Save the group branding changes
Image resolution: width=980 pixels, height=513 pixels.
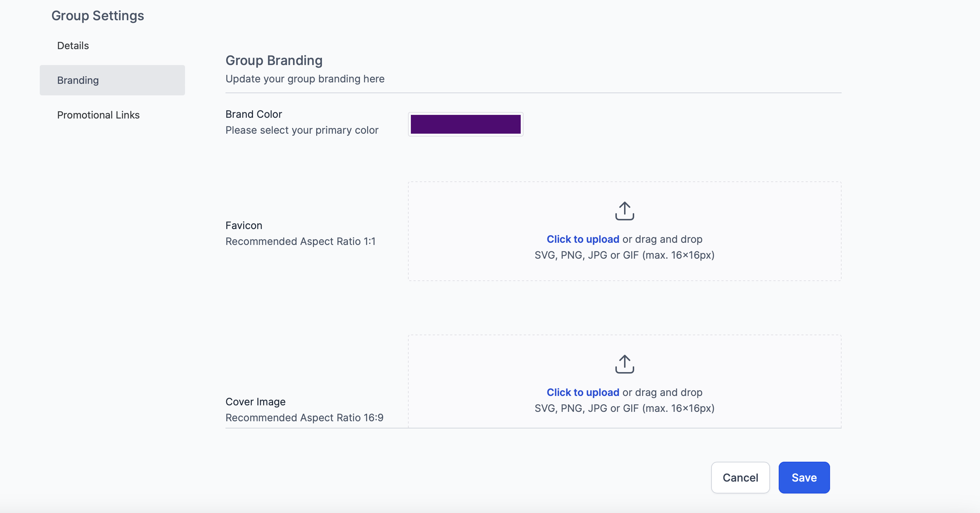pos(804,478)
